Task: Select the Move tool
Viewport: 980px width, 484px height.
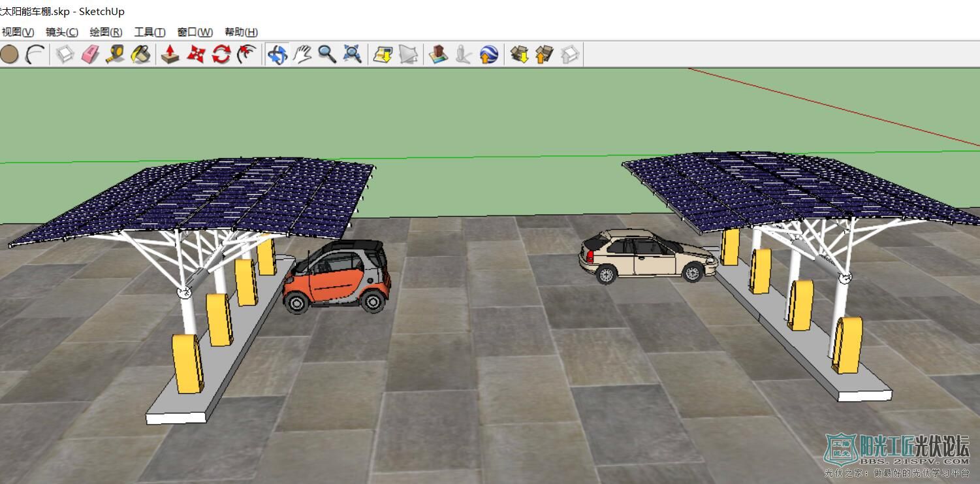Action: pos(196,54)
